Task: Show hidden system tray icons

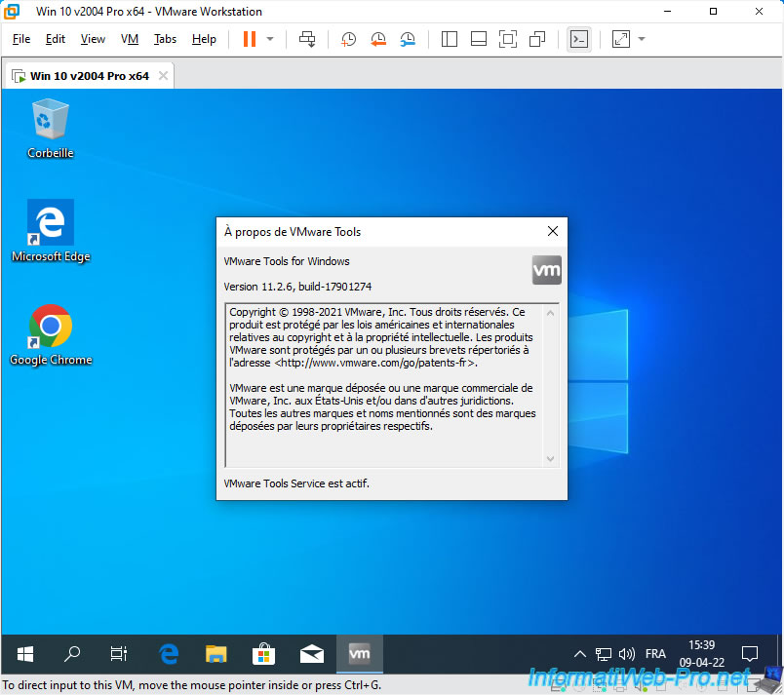Action: click(x=580, y=653)
